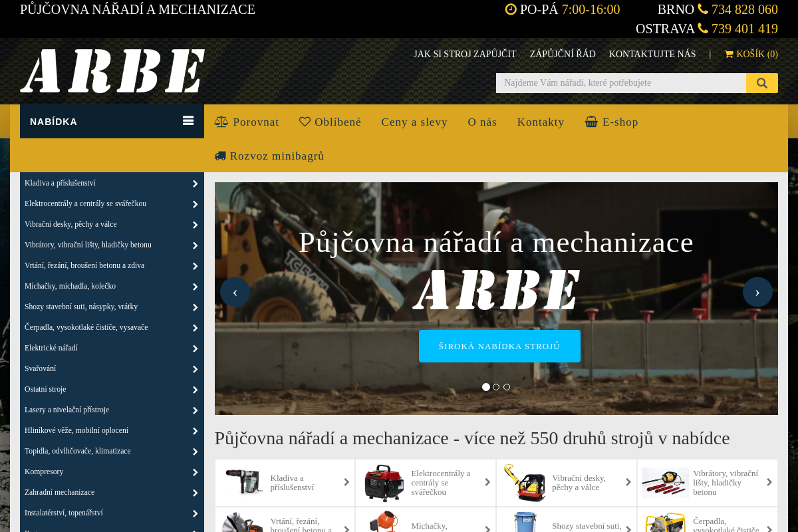Go to next carousel slide

[x=757, y=292]
